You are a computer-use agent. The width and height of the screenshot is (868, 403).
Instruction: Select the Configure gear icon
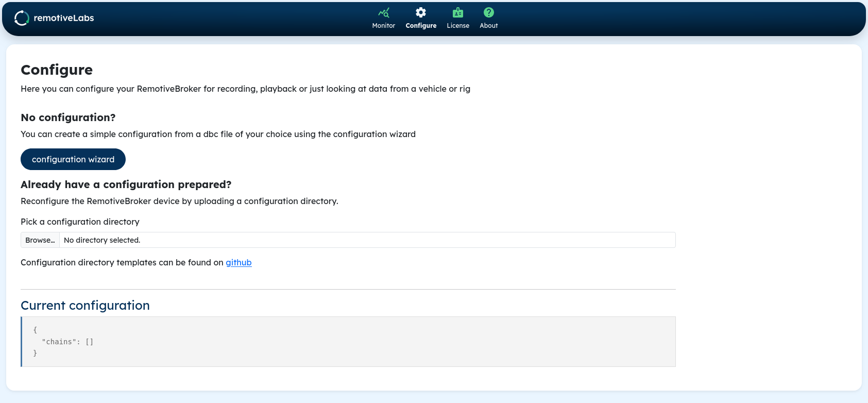point(421,12)
